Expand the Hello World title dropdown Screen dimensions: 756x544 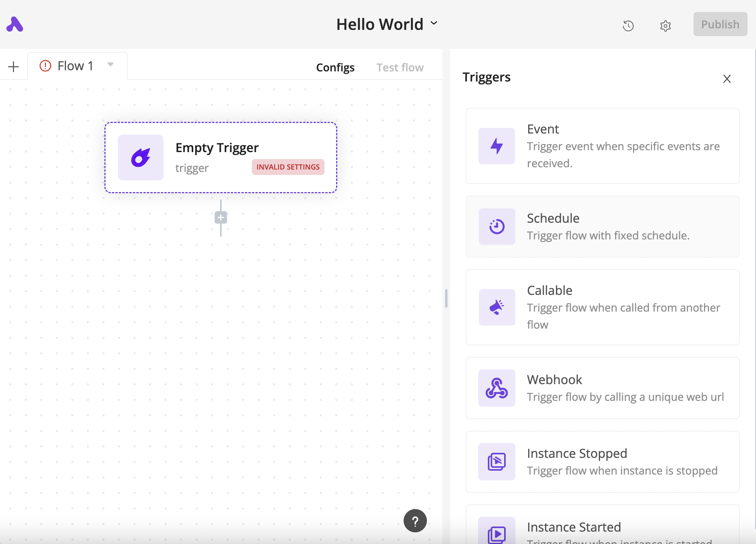pyautogui.click(x=434, y=23)
